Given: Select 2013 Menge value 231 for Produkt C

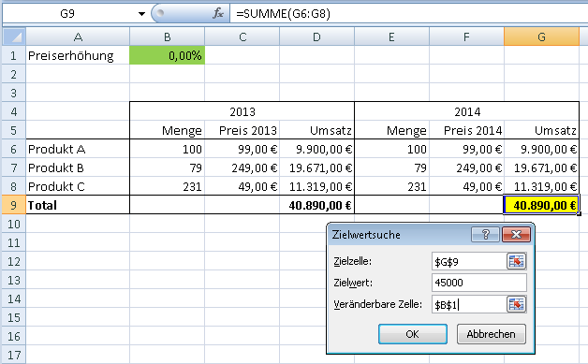Looking at the screenshot, I should (168, 186).
